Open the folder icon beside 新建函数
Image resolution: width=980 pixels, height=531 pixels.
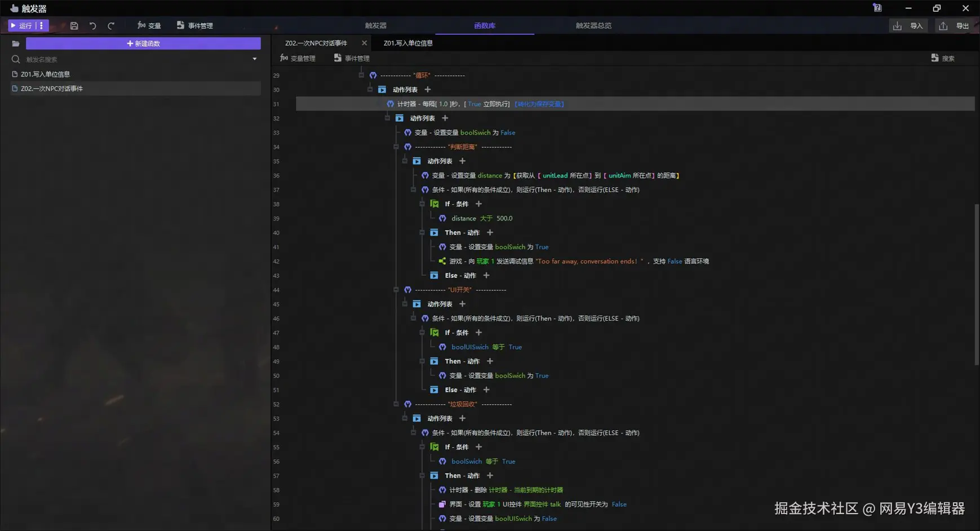click(x=16, y=43)
